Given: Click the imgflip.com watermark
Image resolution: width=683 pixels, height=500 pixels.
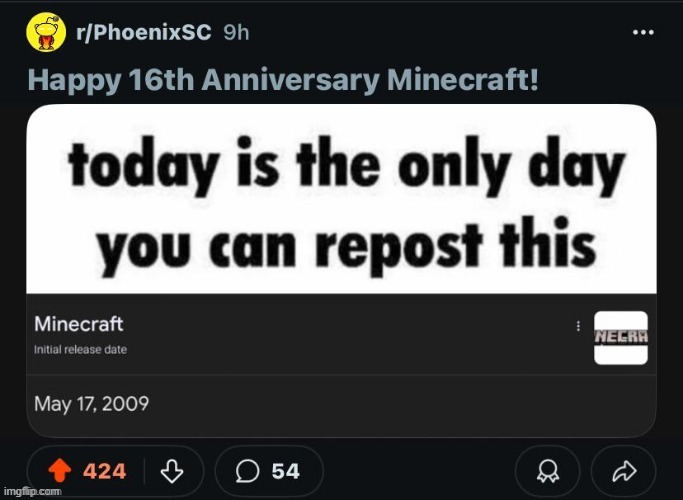Looking at the screenshot, I should [x=32, y=492].
